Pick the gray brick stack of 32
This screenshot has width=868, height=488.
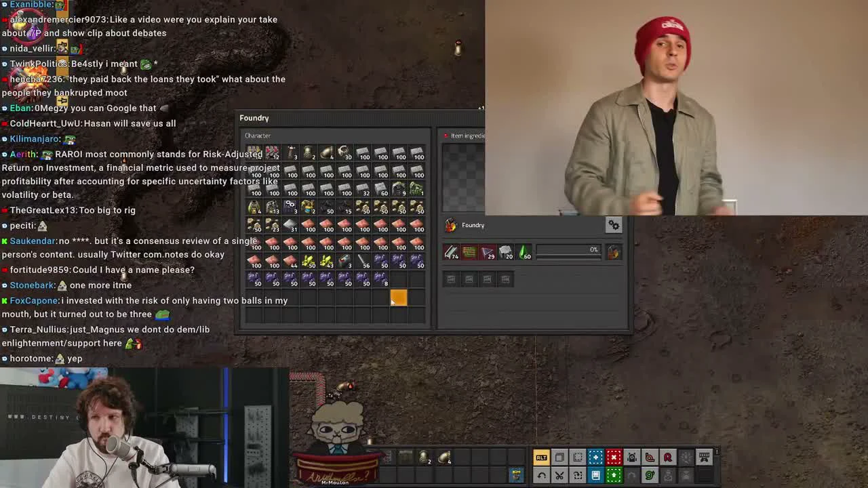[x=363, y=189]
